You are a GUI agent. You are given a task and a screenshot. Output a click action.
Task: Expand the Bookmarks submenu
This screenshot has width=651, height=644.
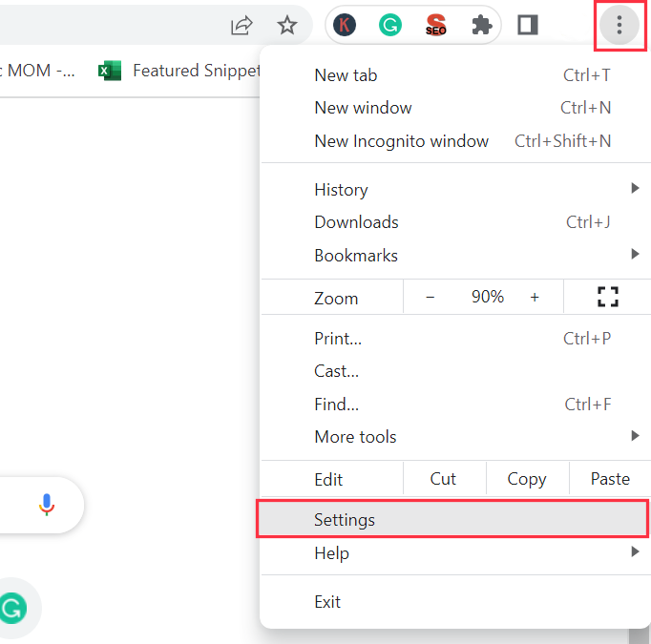(456, 255)
